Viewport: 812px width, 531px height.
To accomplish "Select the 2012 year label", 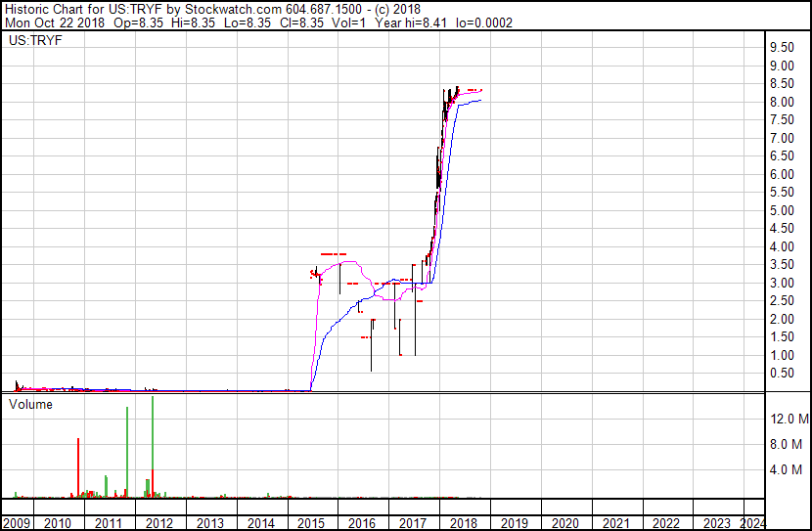I will [159, 523].
